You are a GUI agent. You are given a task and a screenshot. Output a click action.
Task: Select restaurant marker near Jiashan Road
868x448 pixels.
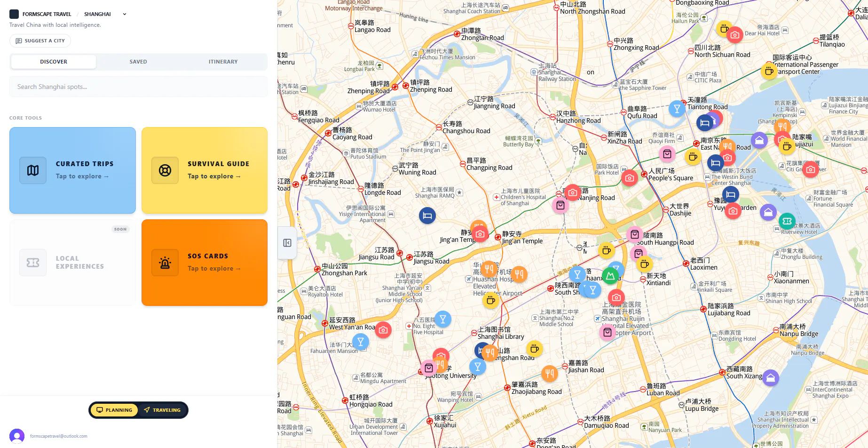click(550, 374)
